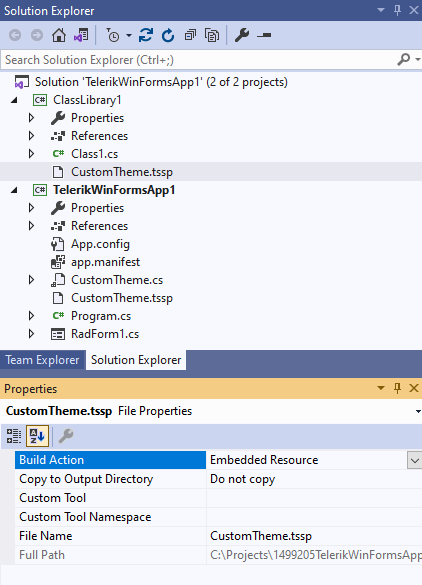Expand Properties under TelerikWinFormsApp1
Image resolution: width=422 pixels, height=585 pixels.
coord(31,208)
